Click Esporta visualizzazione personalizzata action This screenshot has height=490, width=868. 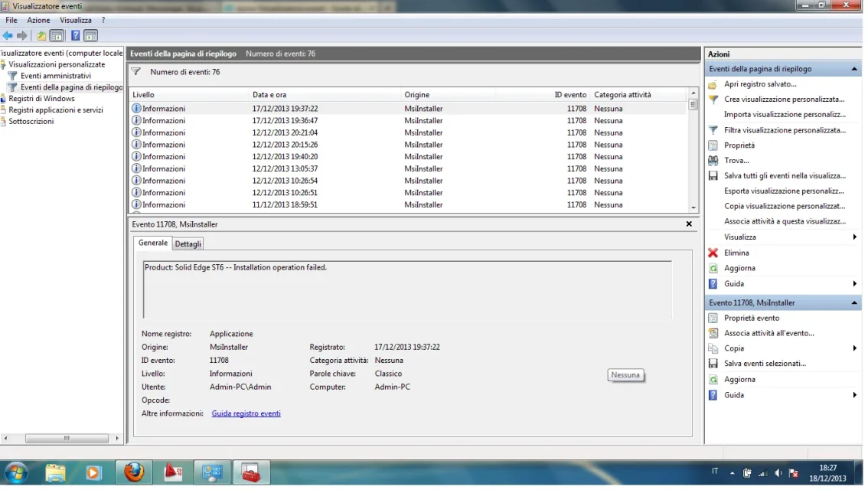pos(784,191)
